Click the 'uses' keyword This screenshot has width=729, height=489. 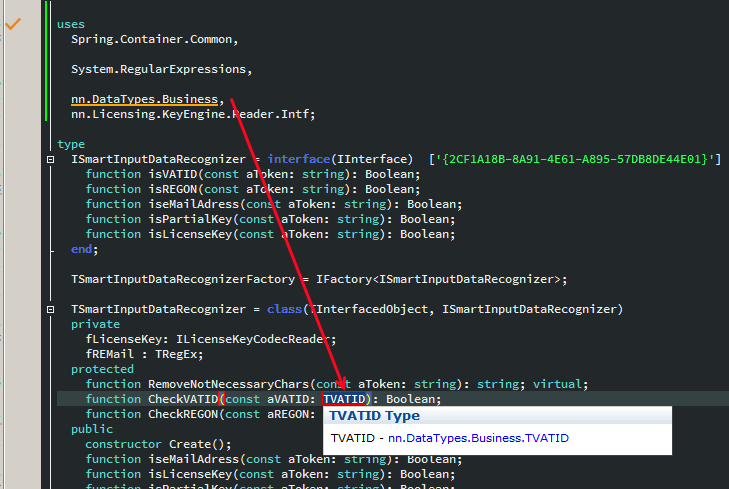click(x=71, y=24)
